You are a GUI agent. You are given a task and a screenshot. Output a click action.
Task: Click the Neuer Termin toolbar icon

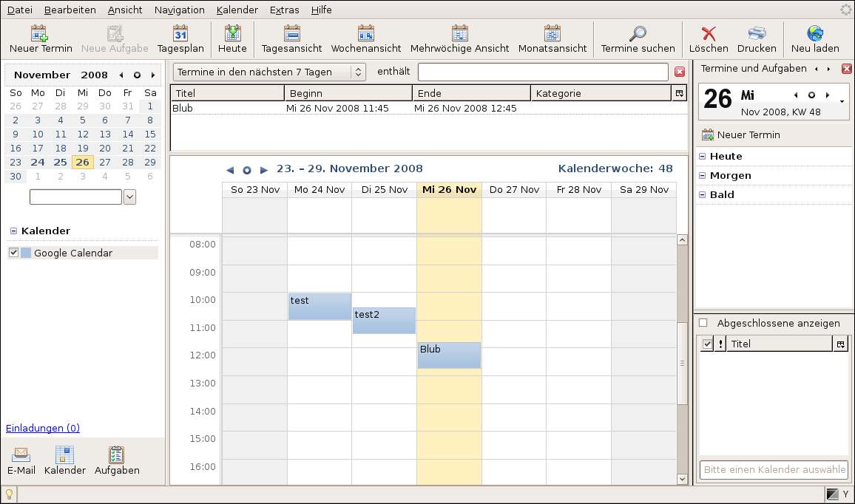click(x=41, y=34)
